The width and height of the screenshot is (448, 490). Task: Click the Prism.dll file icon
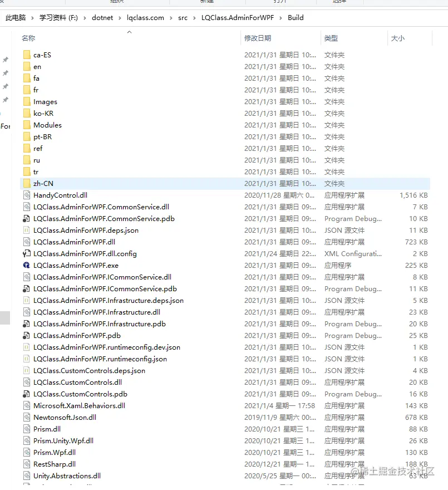pyautogui.click(x=27, y=429)
